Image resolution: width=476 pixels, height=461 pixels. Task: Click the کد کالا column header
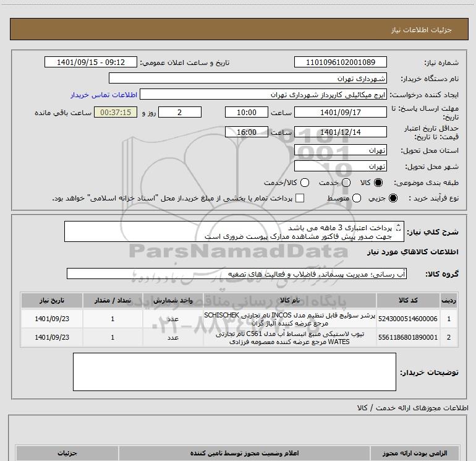pos(408,300)
